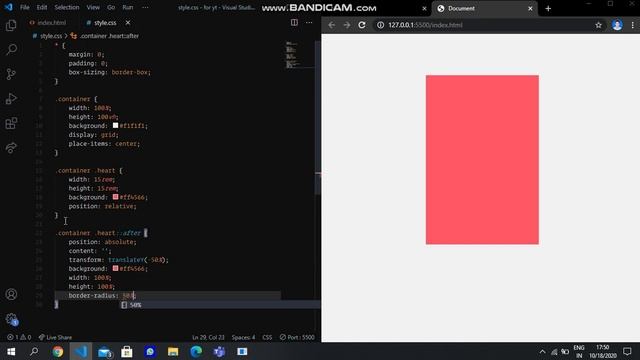Open the Edit menu
This screenshot has width=640, height=360.
(x=42, y=7)
